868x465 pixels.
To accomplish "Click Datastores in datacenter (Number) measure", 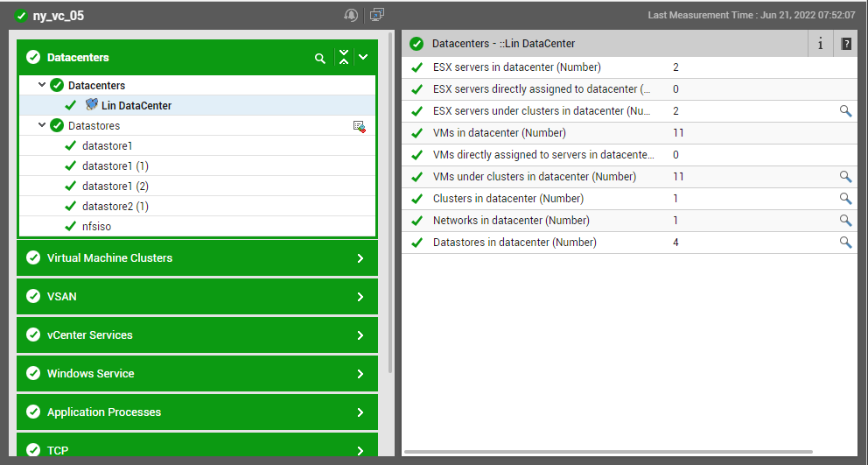I will tap(514, 243).
